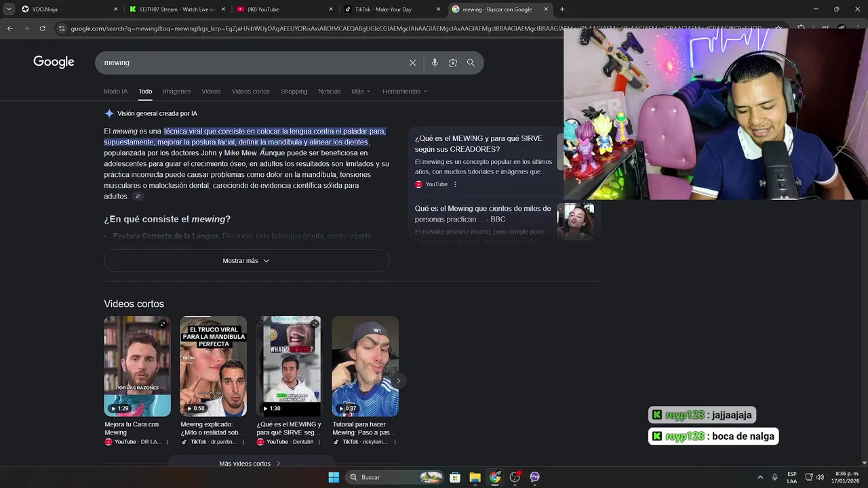
Task: Click the Google search input containing mewing
Action: [x=251, y=62]
